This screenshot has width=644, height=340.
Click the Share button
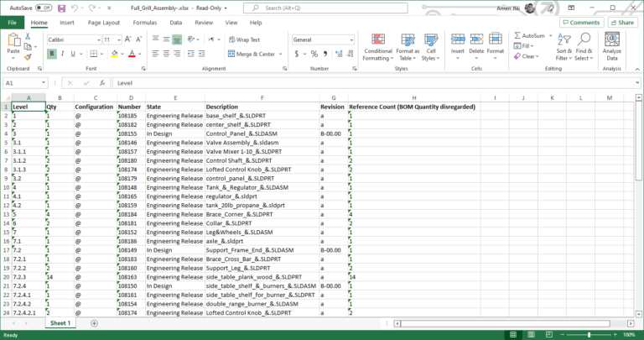pyautogui.click(x=623, y=23)
